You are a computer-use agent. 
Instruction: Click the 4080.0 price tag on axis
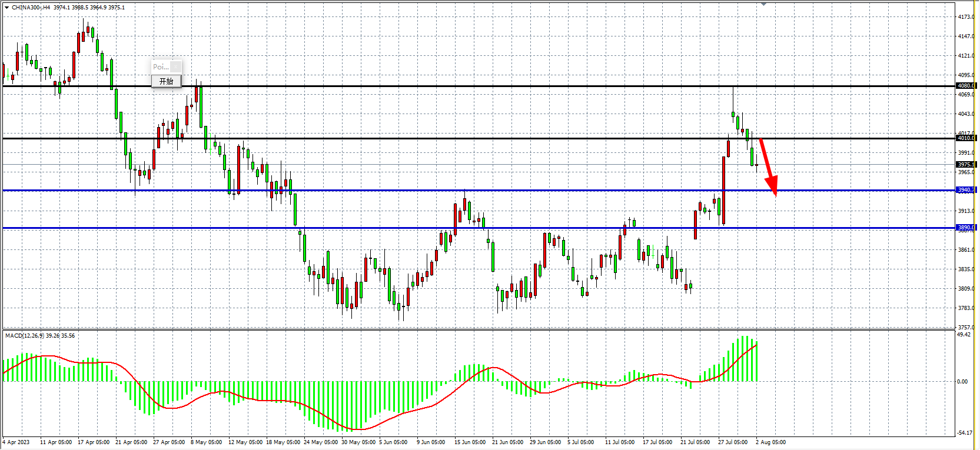[x=966, y=86]
